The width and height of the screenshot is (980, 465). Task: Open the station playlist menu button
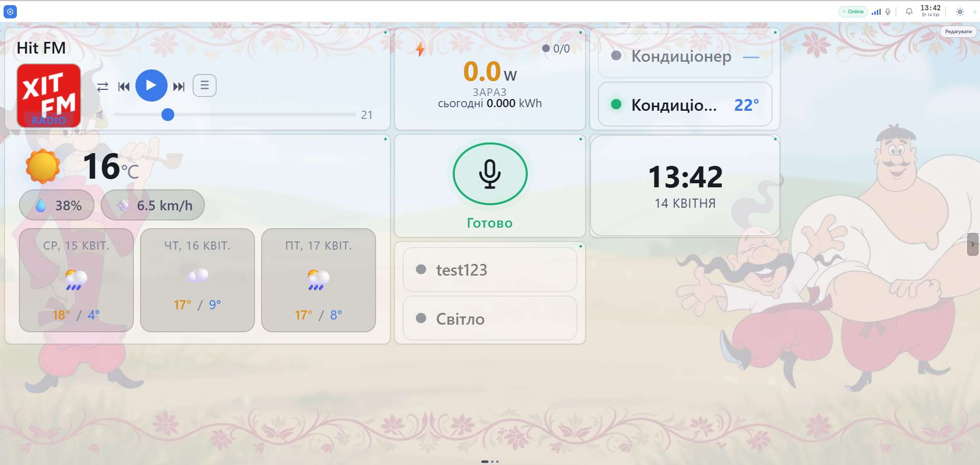pyautogui.click(x=204, y=85)
